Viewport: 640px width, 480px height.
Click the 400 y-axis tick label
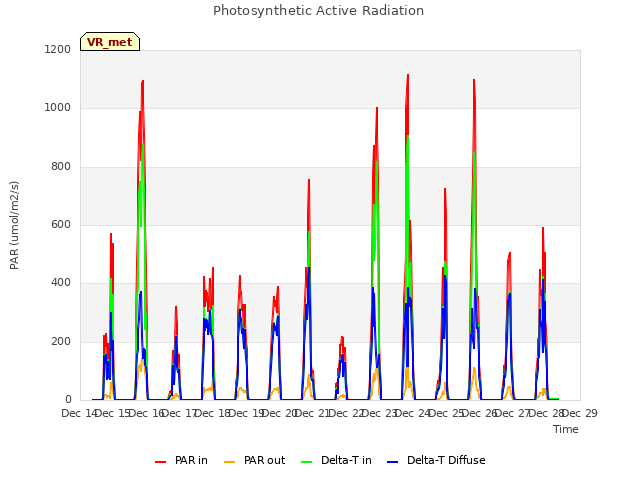tap(61, 283)
